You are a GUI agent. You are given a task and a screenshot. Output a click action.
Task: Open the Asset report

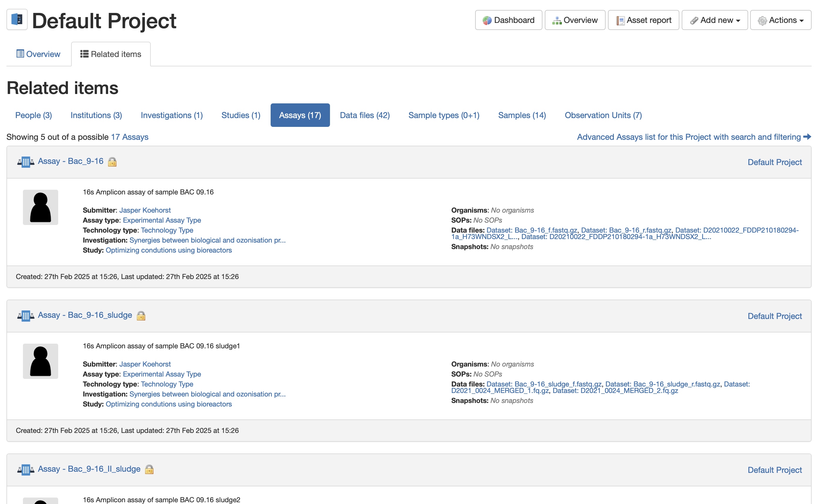pyautogui.click(x=643, y=20)
